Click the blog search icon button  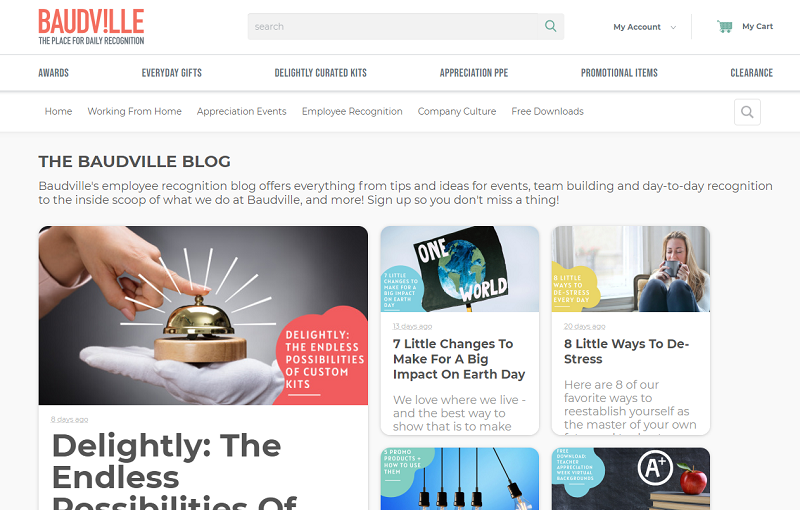(747, 112)
